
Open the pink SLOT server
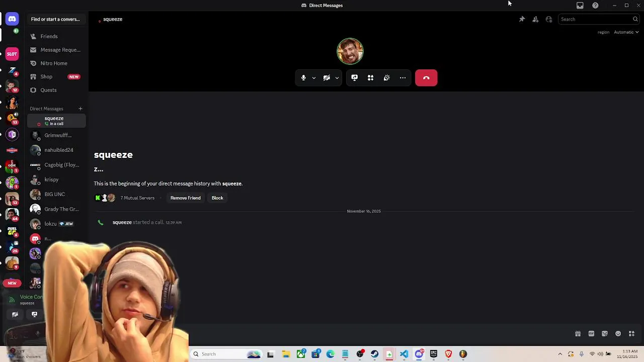point(12,54)
